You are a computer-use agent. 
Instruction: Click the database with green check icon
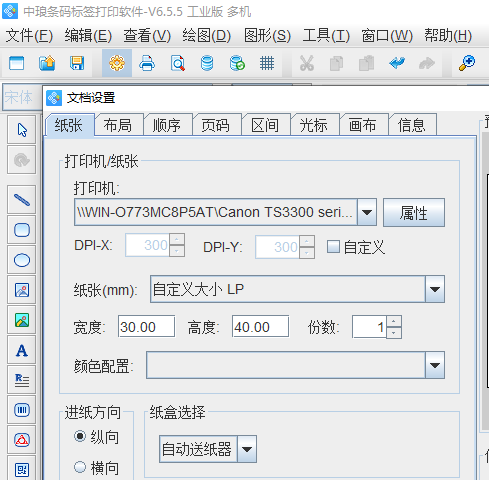coord(237,63)
